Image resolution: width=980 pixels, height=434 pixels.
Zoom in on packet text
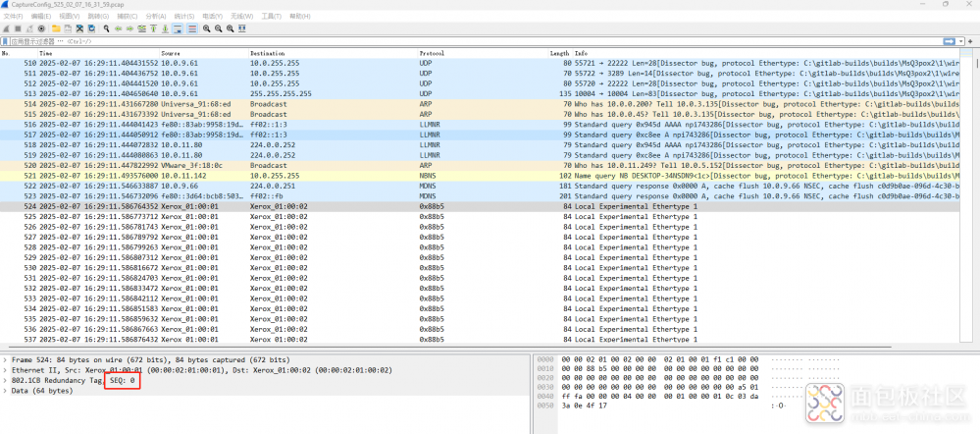point(206,28)
